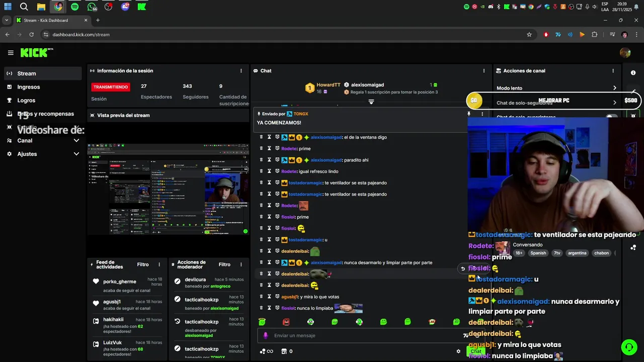This screenshot has height=362, width=644.
Task: Click the KICK logo
Action: tap(36, 52)
